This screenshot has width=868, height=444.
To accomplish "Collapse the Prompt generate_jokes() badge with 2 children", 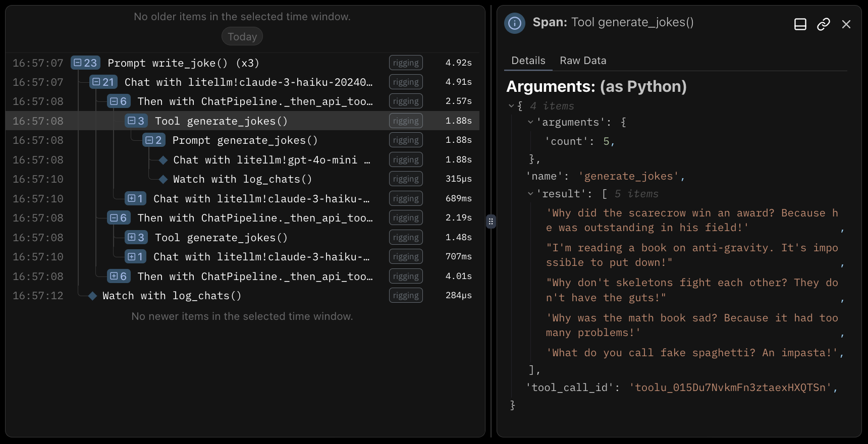I will tap(154, 140).
